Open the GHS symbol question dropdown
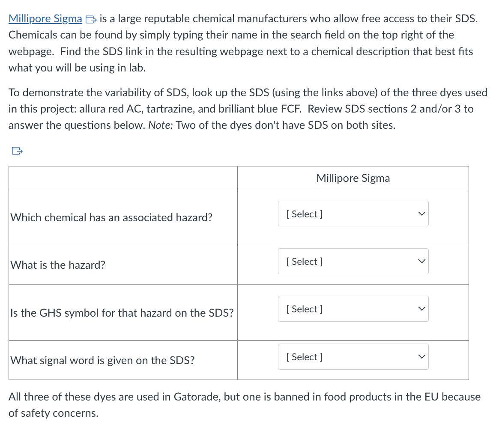493x448 pixels. [353, 309]
